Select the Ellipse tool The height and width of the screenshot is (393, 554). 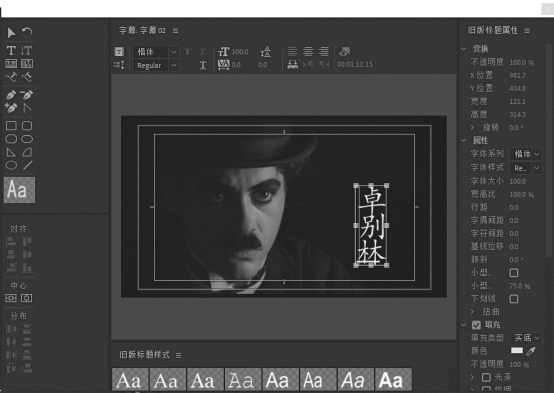tap(11, 165)
